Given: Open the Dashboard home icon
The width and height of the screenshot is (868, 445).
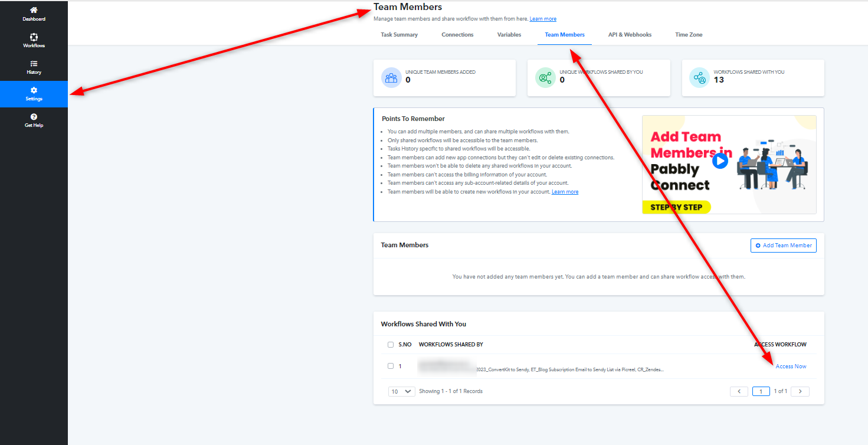Looking at the screenshot, I should tap(34, 10).
